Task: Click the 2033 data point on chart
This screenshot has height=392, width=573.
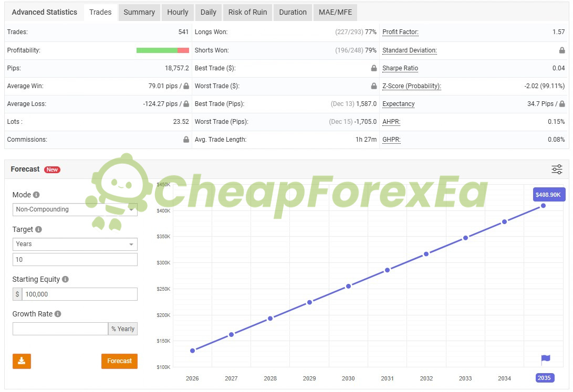Action: pyautogui.click(x=465, y=238)
